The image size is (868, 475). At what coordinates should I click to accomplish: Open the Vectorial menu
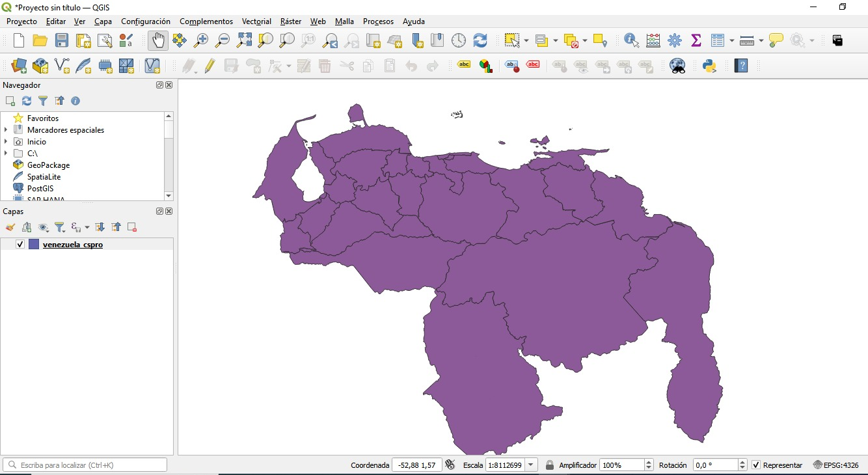[x=256, y=21]
